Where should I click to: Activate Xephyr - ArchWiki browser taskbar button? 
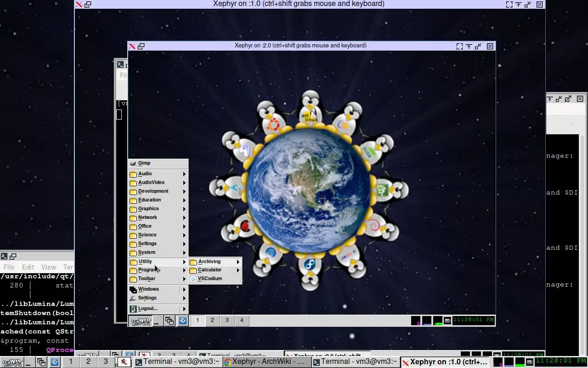(x=266, y=362)
